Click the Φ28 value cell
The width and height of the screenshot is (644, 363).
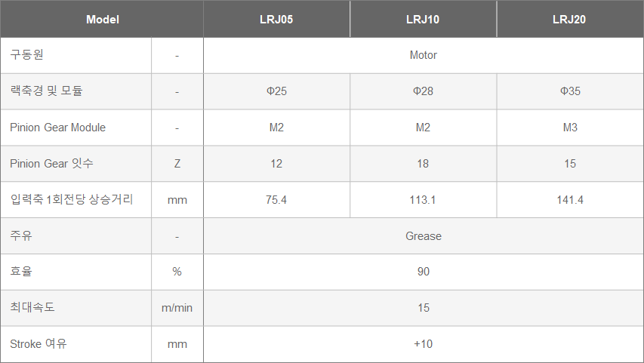point(423,91)
